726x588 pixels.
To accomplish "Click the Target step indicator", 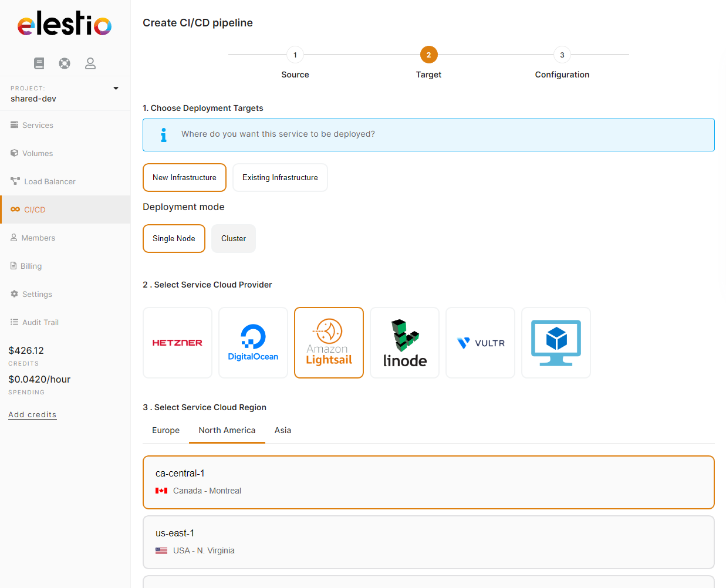I will (428, 55).
